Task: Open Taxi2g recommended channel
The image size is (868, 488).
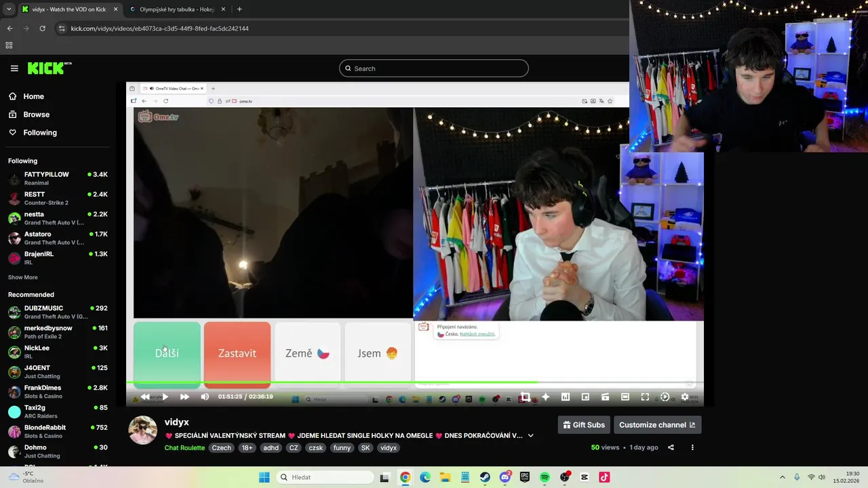Action: point(58,411)
